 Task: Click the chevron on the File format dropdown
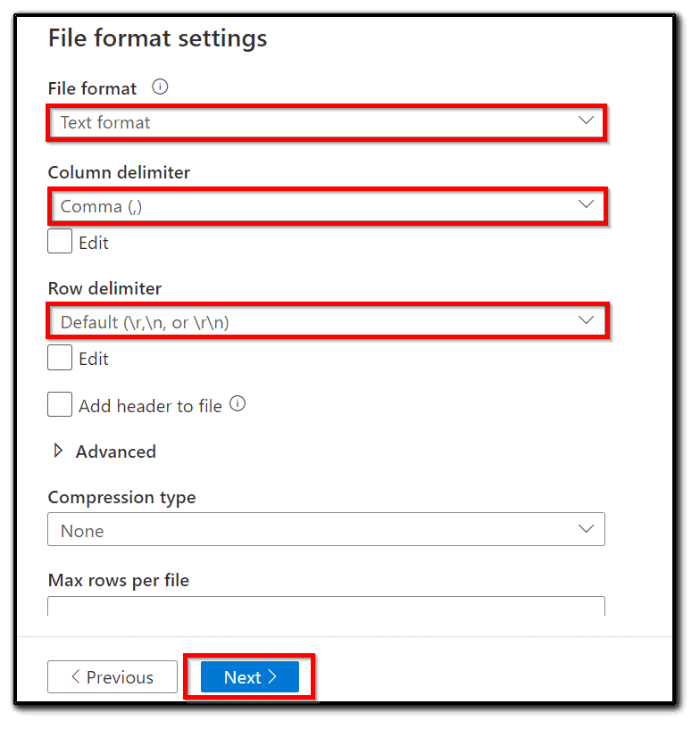(587, 120)
